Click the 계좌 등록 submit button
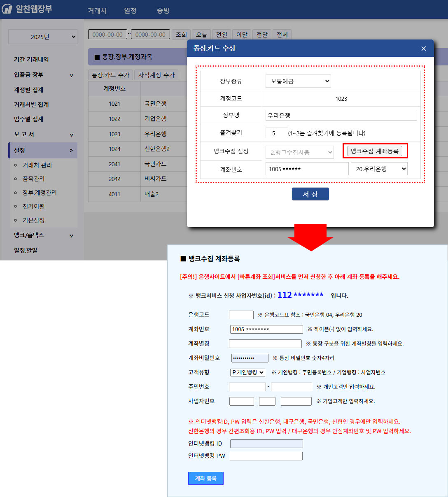 pos(206,478)
